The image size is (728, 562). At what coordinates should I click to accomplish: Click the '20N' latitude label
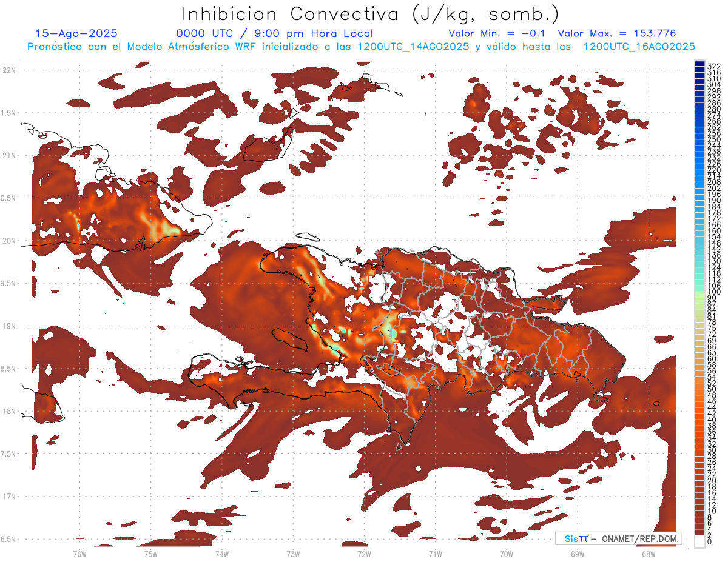[9, 241]
